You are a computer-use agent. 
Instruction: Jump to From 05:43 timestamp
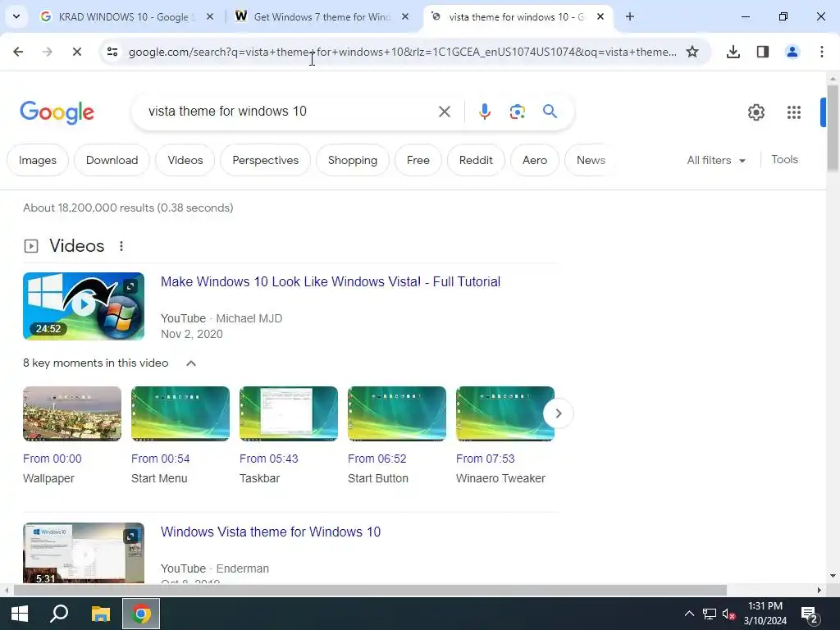pos(268,459)
